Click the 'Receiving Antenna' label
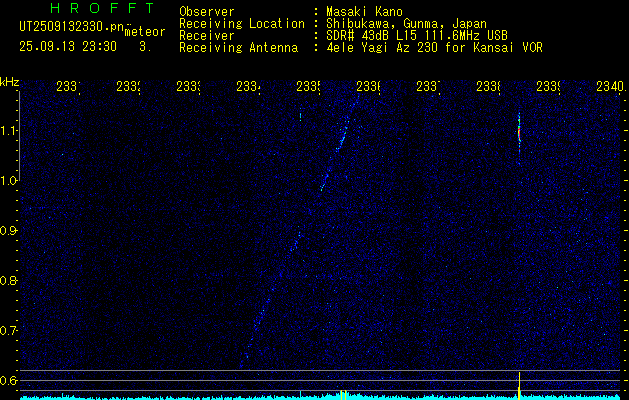Viewport: 629px width, 400px height. [x=238, y=48]
